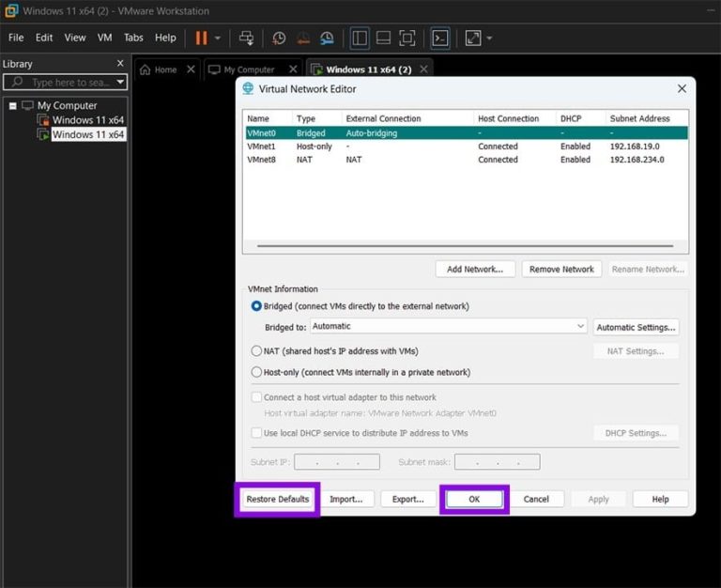Click the console view icon in the toolbar
This screenshot has width=721, height=588.
(x=440, y=39)
